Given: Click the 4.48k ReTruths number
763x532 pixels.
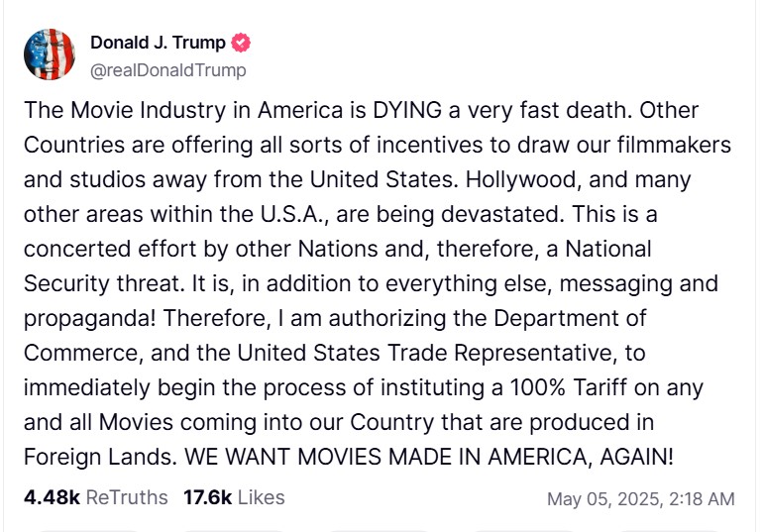Looking at the screenshot, I should tap(51, 497).
